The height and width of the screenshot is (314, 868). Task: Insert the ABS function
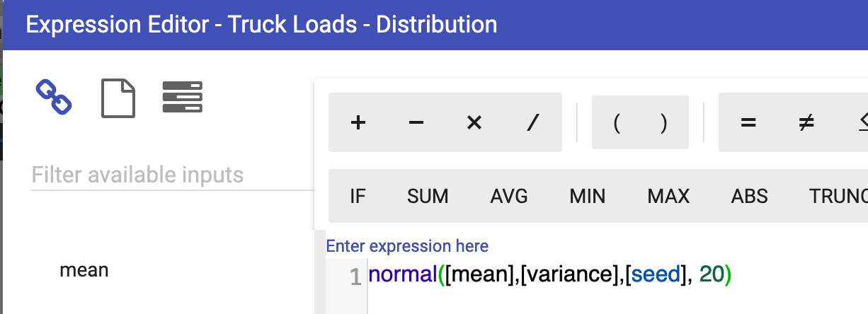[x=750, y=196]
